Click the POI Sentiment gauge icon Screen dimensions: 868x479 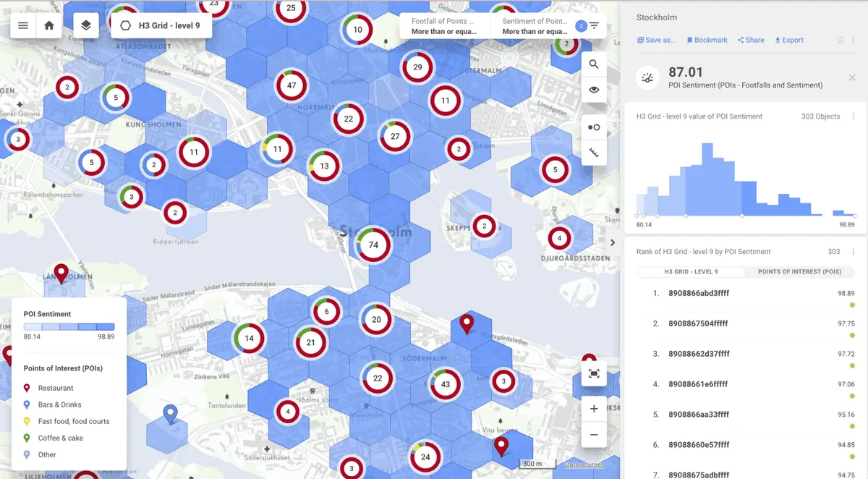[x=647, y=78]
